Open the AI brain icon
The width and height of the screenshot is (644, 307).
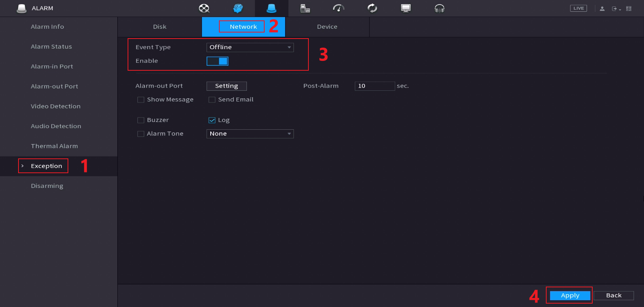tap(238, 8)
